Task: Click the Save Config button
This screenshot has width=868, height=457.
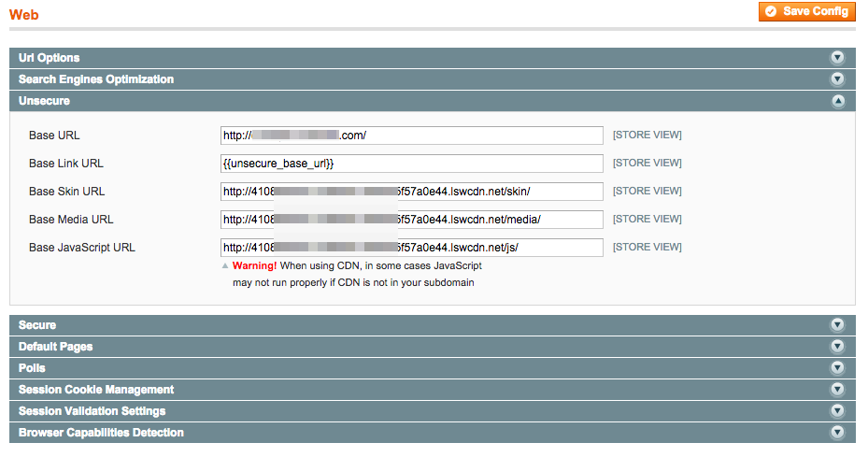Action: 807,11
